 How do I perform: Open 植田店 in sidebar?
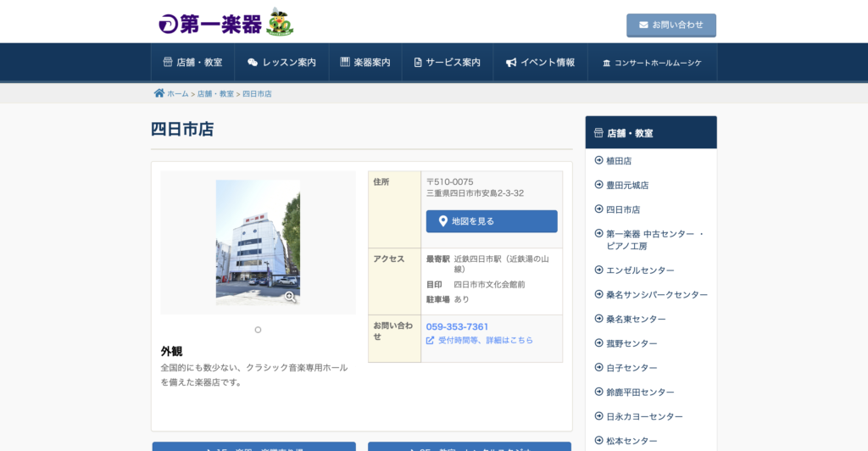(x=619, y=161)
